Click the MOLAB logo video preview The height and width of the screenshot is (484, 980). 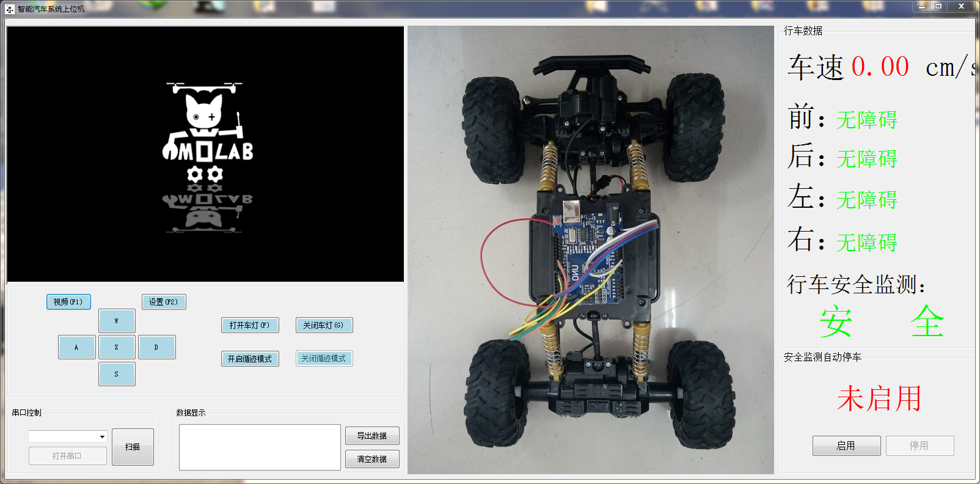205,154
